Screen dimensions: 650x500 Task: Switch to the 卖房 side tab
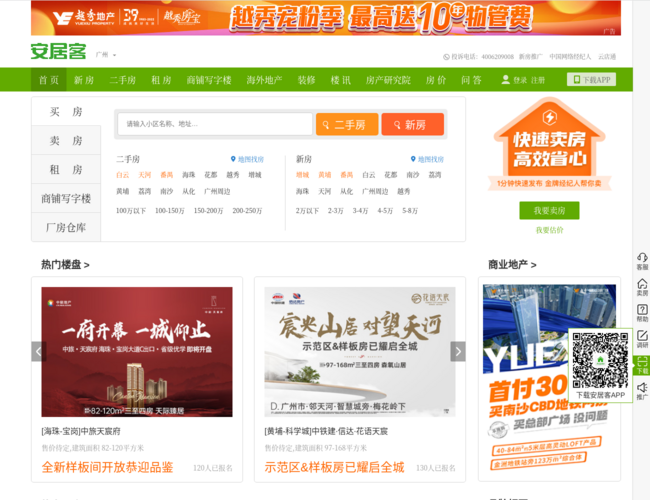pos(66,141)
